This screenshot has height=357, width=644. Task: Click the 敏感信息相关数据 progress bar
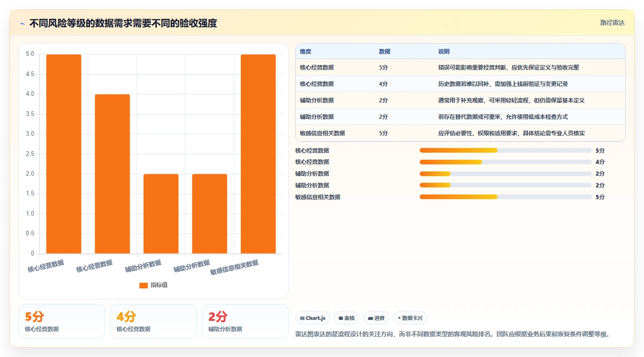pyautogui.click(x=506, y=197)
